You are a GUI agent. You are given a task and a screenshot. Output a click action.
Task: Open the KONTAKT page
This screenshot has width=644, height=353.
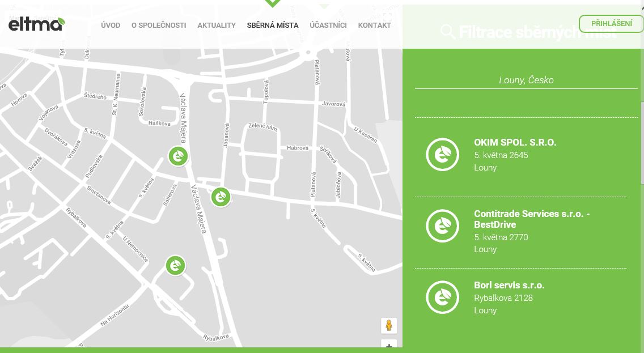click(374, 25)
